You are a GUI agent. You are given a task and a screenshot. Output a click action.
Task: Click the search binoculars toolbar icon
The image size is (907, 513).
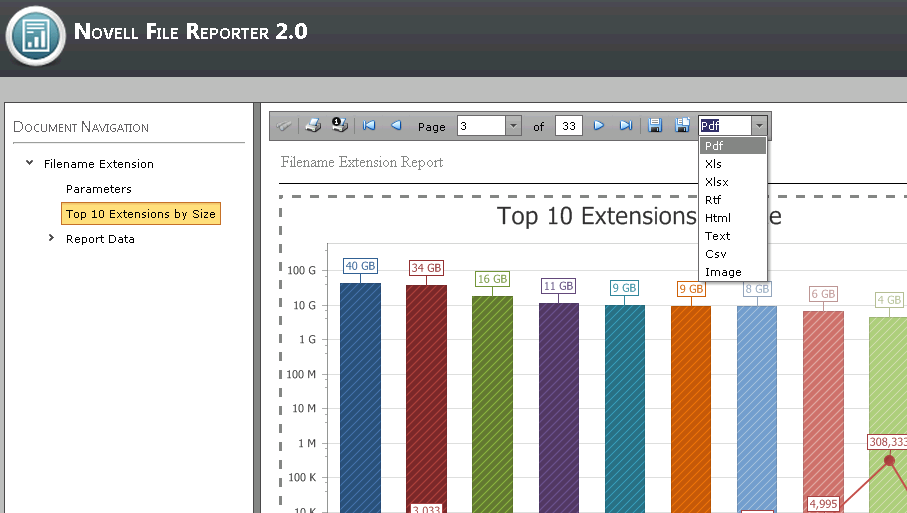pos(283,126)
